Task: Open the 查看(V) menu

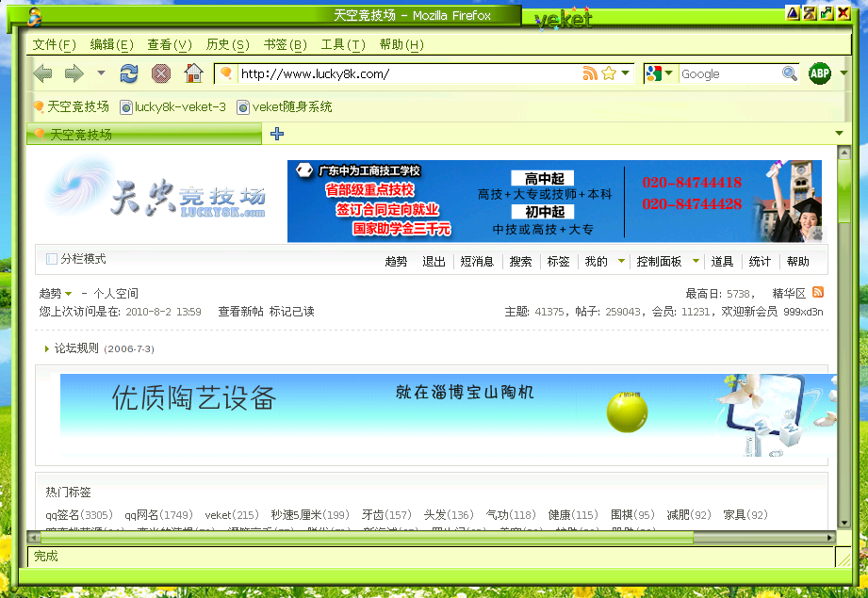Action: click(170, 45)
